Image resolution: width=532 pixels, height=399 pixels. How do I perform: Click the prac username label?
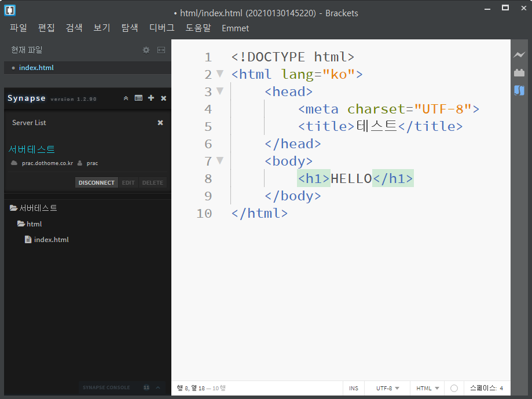[x=92, y=163]
